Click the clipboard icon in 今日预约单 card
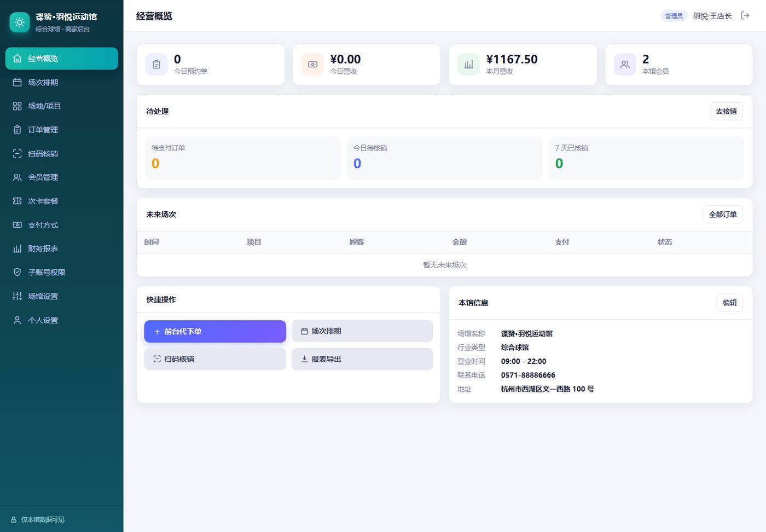The height and width of the screenshot is (532, 766). 156,65
